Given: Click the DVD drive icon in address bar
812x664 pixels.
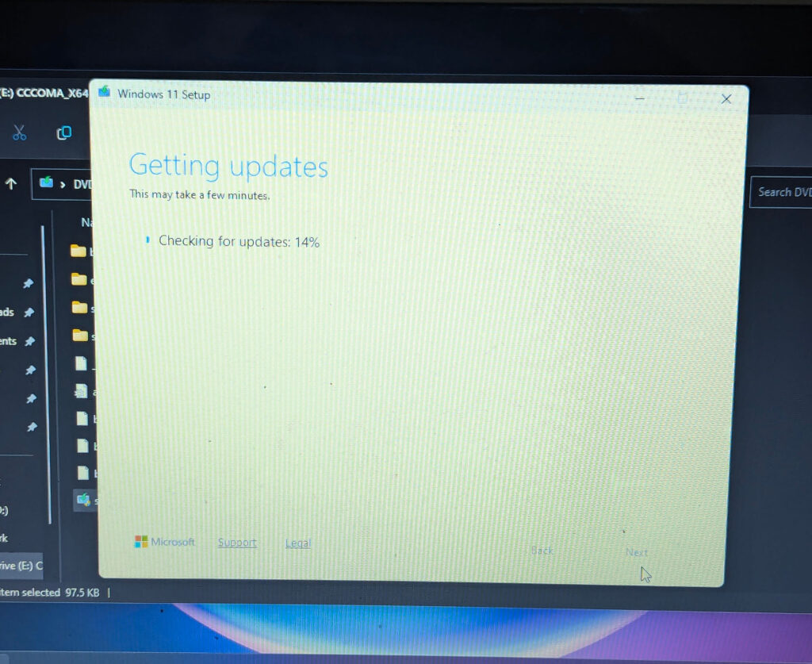Looking at the screenshot, I should 46,182.
